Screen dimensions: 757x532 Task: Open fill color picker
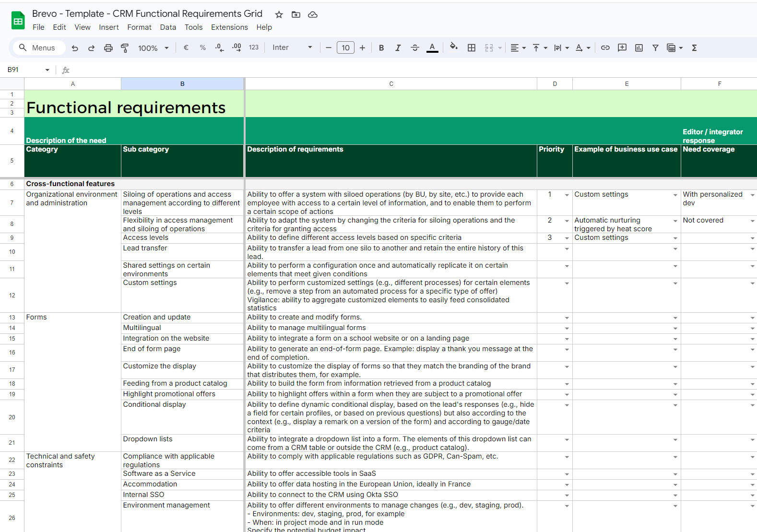[x=453, y=47]
